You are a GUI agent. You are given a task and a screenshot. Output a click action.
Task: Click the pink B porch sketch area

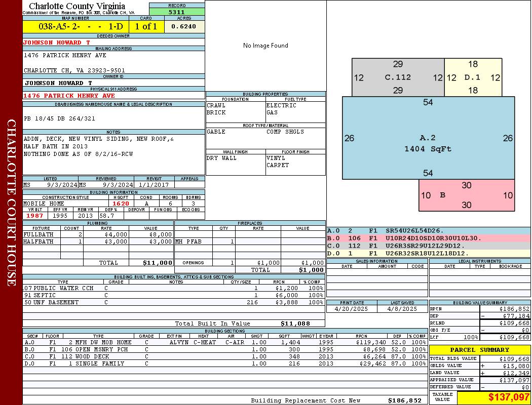pyautogui.click(x=467, y=195)
